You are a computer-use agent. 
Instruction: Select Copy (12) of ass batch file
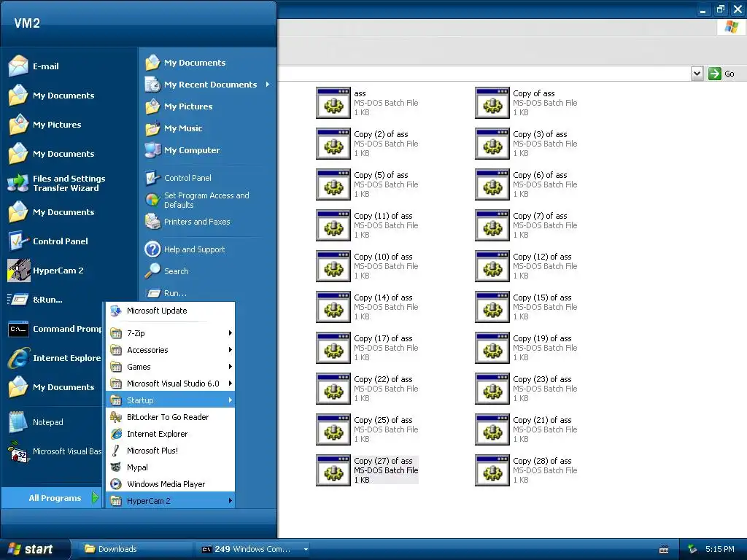click(526, 266)
